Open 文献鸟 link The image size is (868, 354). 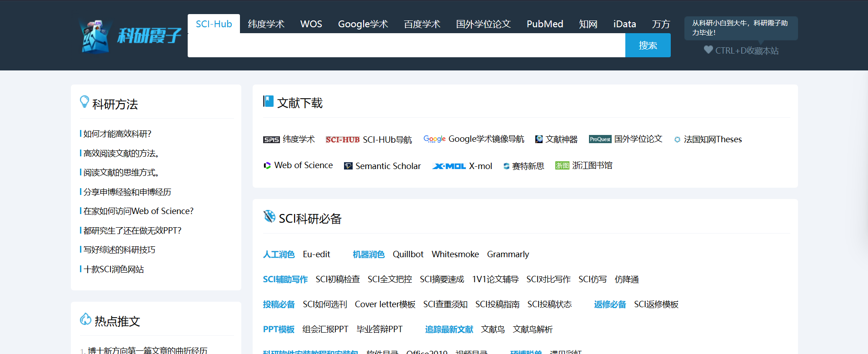(x=493, y=329)
